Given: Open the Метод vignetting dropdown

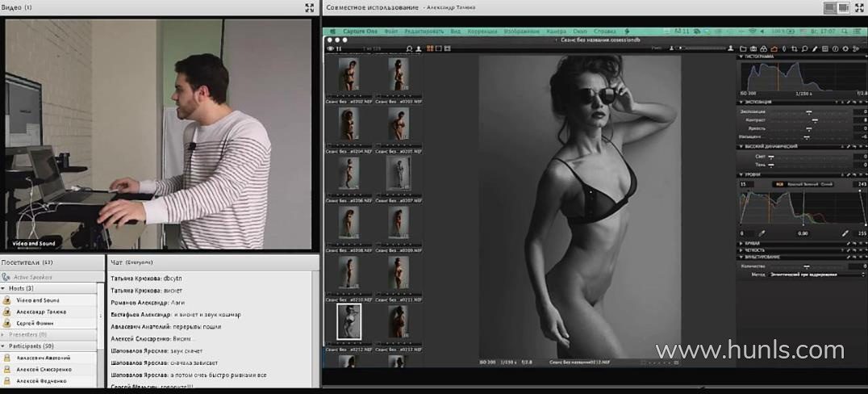Looking at the screenshot, I should click(x=817, y=275).
